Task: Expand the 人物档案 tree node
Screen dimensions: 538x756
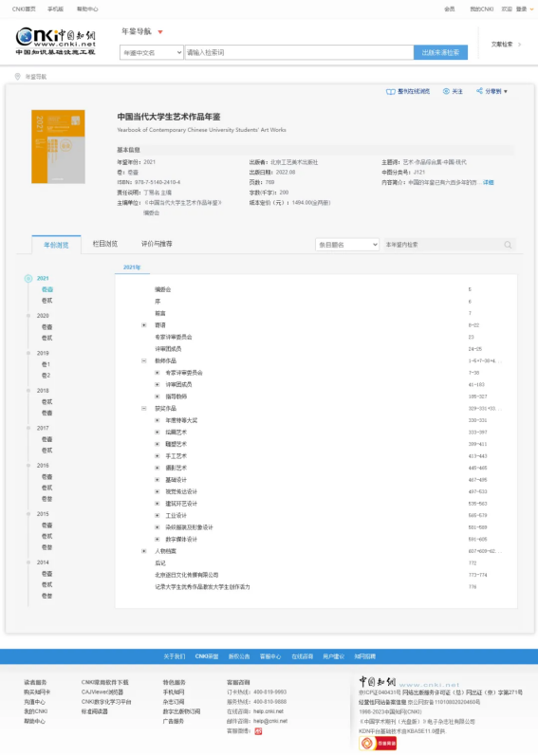Action: point(143,551)
